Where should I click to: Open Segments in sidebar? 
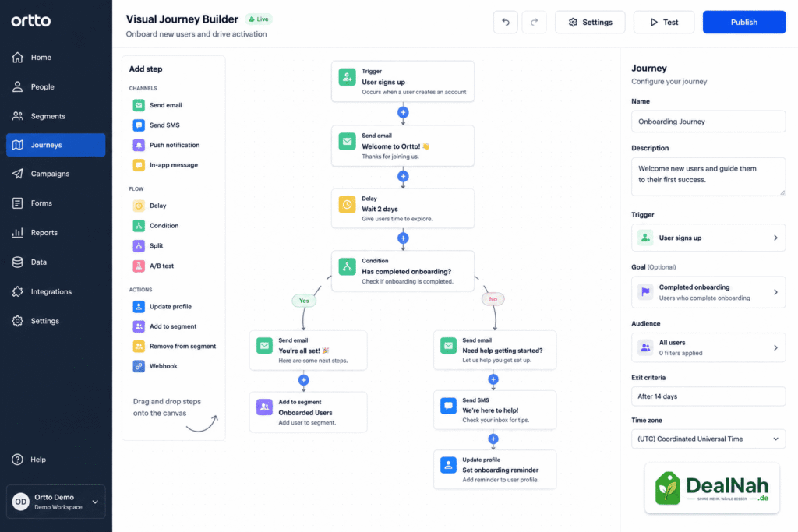pos(55,116)
